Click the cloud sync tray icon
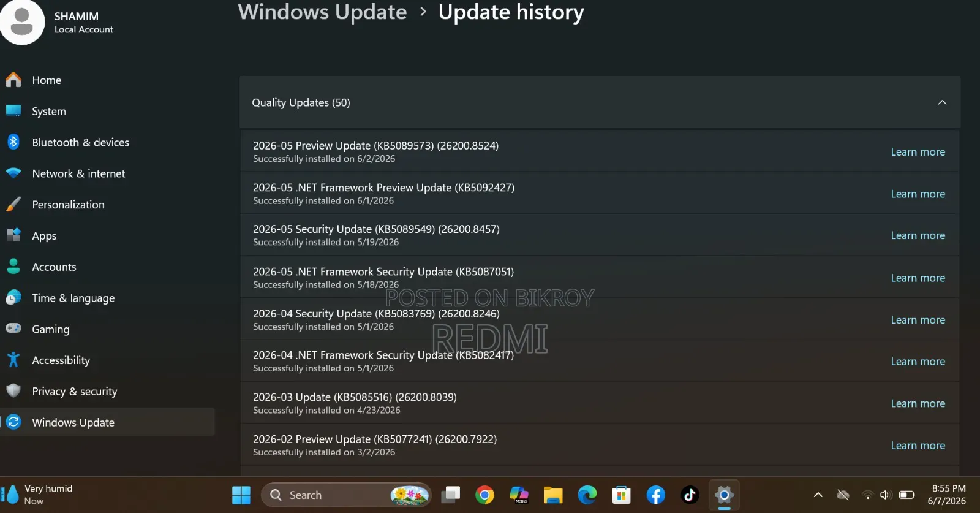Viewport: 980px width, 513px height. tap(843, 495)
